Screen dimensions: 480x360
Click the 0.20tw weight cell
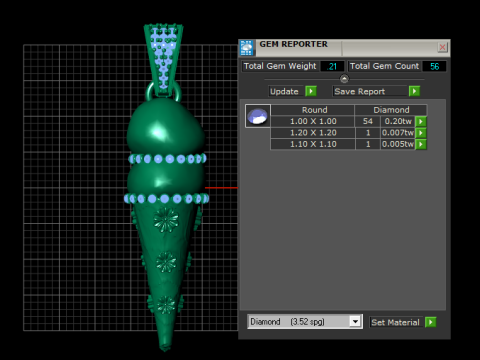pos(398,121)
